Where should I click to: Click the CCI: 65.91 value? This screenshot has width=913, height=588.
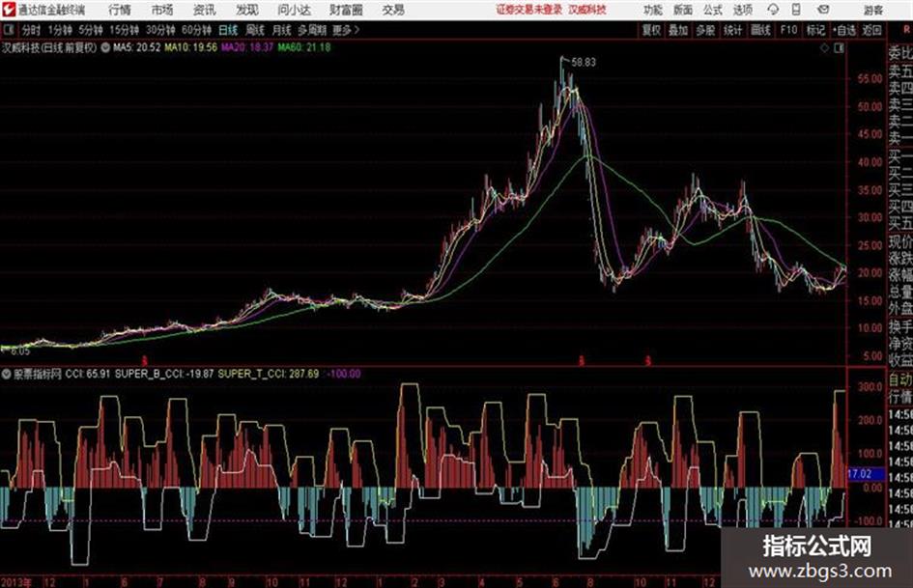pos(87,374)
